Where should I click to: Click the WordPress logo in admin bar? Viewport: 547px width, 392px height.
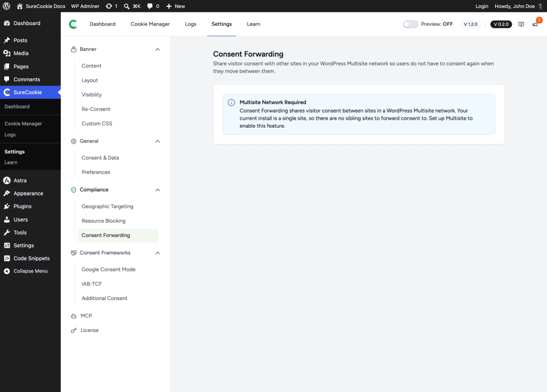coord(6,6)
